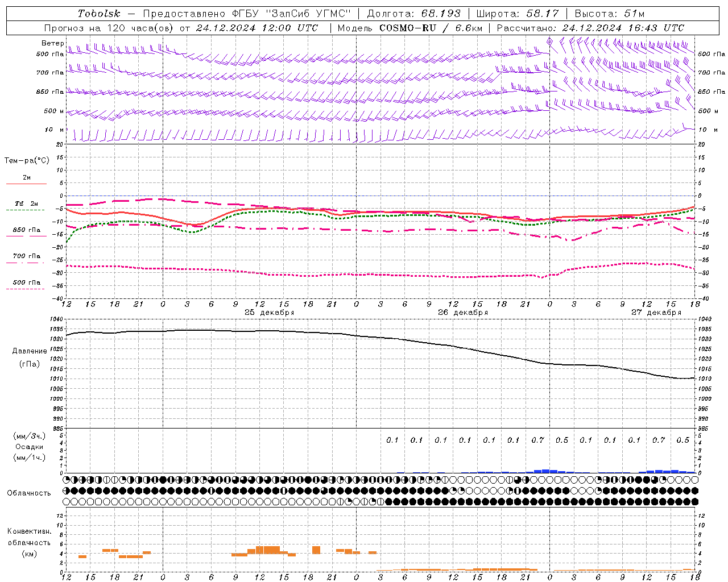Viewport: 728px width, 582px height.
Task: Click the "Облачность" cloud cover label
Action: [x=29, y=493]
